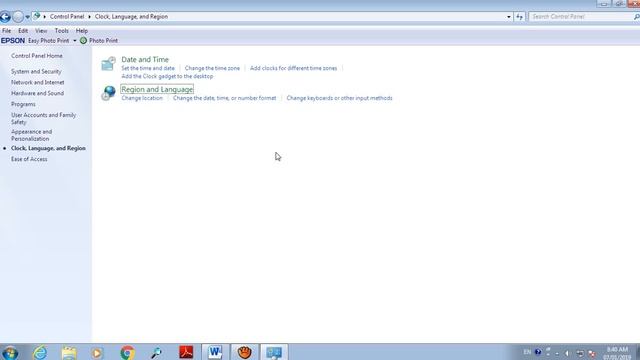Select Clock, Language, and Region in sidebar
The width and height of the screenshot is (640, 360).
[x=48, y=148]
